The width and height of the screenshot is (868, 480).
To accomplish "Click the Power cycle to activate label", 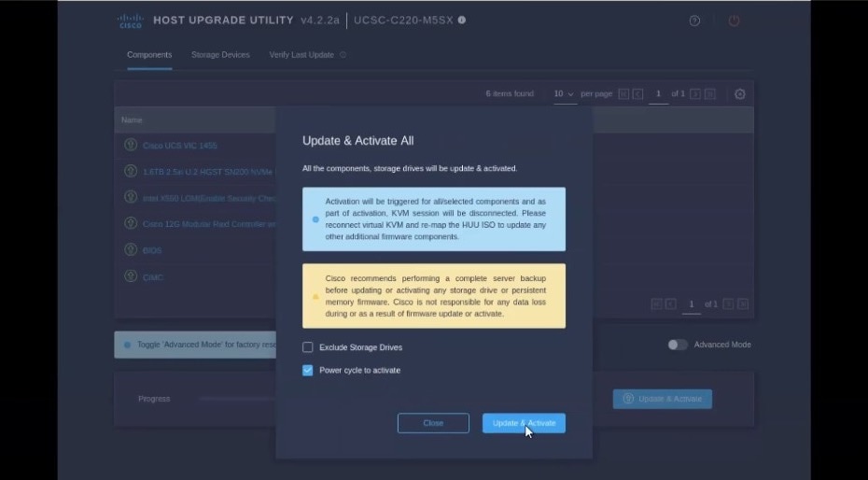I will click(x=360, y=371).
